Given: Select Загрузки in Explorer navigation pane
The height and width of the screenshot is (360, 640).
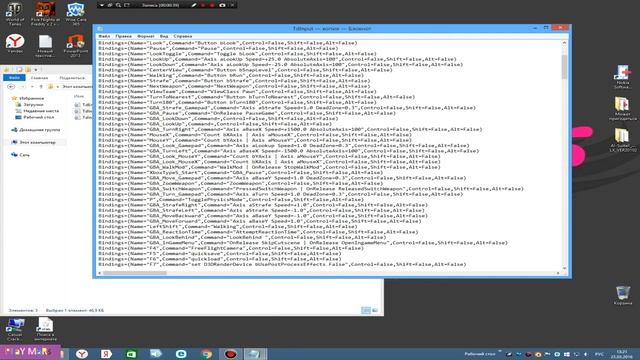Looking at the screenshot, I should click(x=29, y=104).
